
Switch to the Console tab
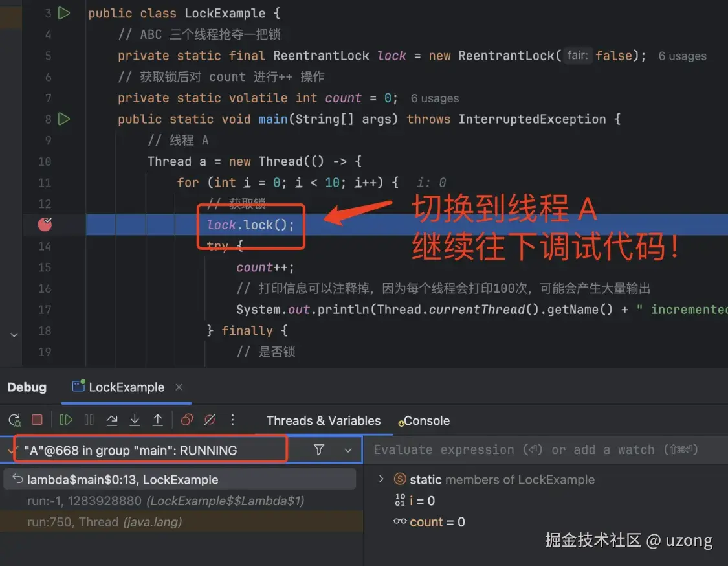(x=424, y=420)
